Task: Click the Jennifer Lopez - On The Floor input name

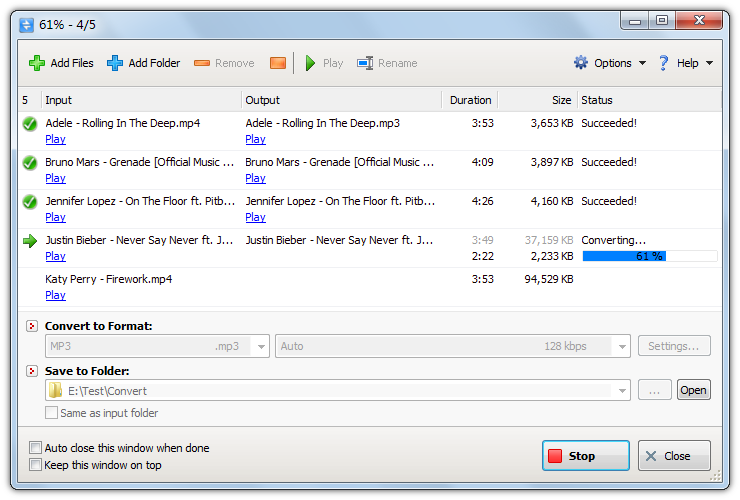Action: [x=140, y=201]
